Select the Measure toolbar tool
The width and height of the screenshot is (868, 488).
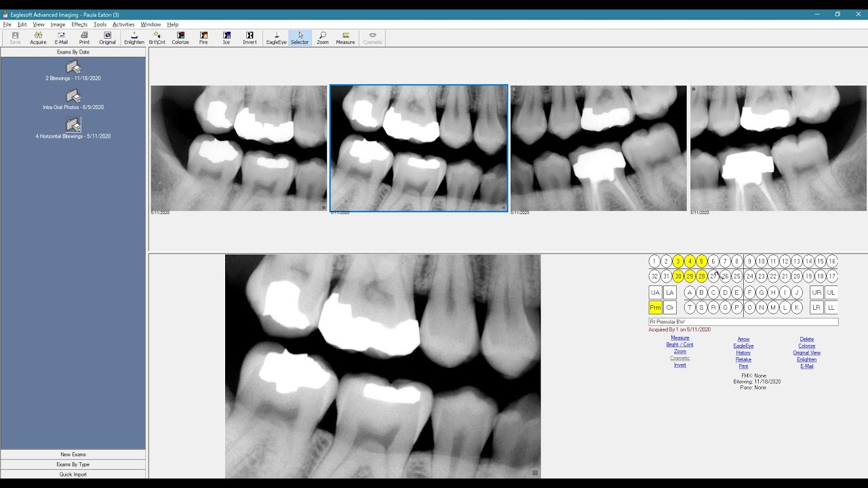pyautogui.click(x=346, y=38)
